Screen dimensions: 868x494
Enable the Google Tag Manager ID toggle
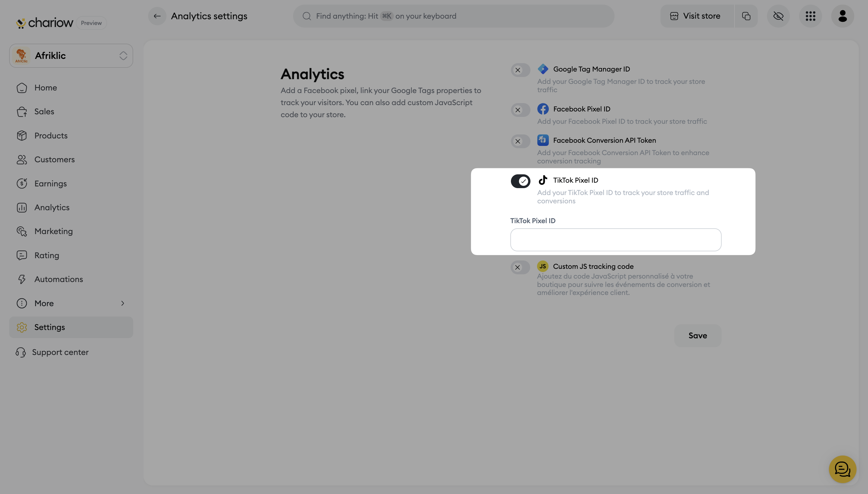(x=520, y=70)
